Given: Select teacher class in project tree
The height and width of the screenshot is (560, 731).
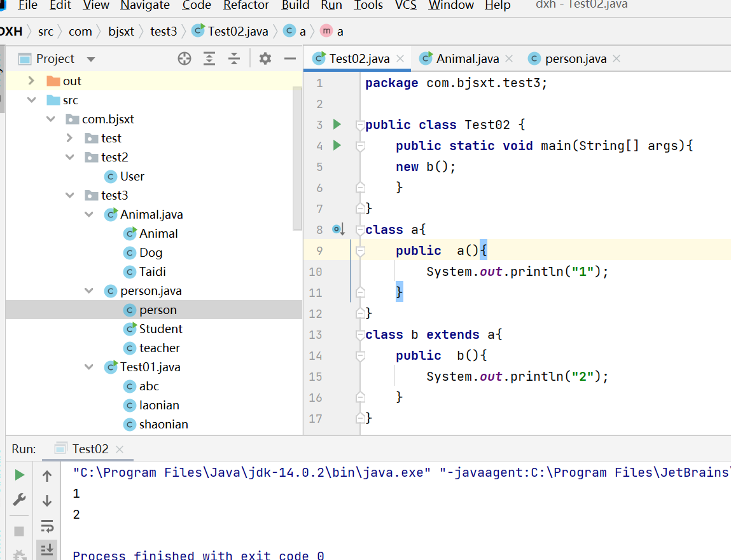Looking at the screenshot, I should [151, 348].
